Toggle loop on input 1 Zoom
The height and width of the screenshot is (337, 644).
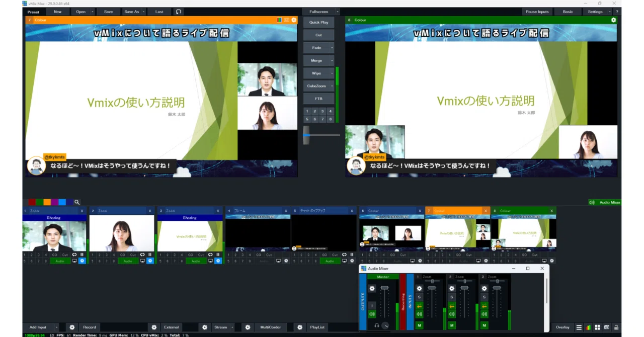(x=75, y=255)
